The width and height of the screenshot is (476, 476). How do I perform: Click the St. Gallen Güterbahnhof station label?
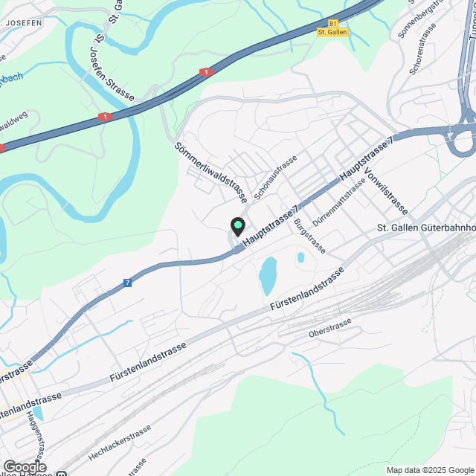[426, 228]
